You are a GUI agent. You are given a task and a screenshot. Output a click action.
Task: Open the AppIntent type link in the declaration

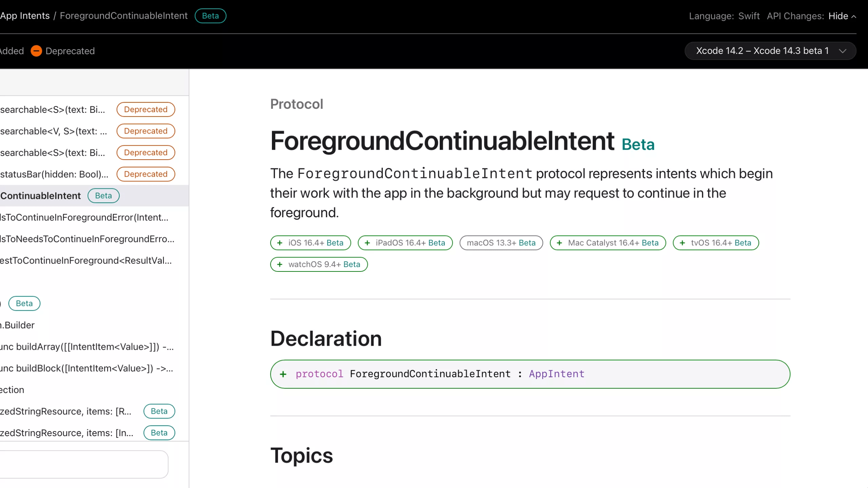556,374
